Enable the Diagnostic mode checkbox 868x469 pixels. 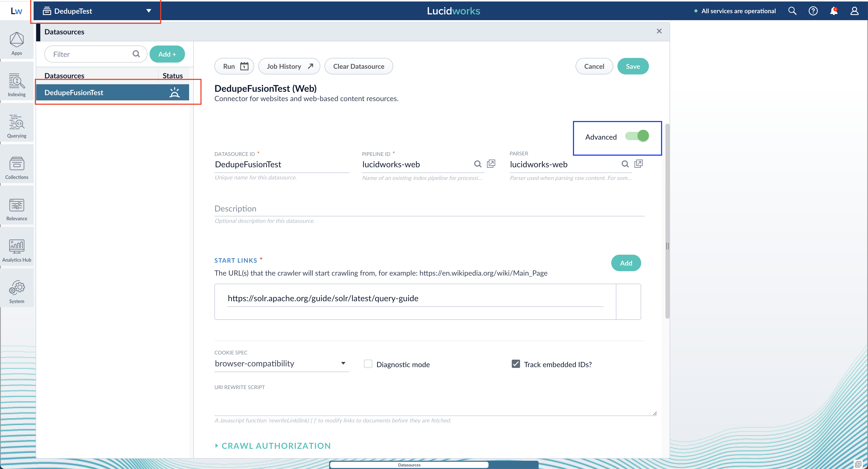click(368, 364)
